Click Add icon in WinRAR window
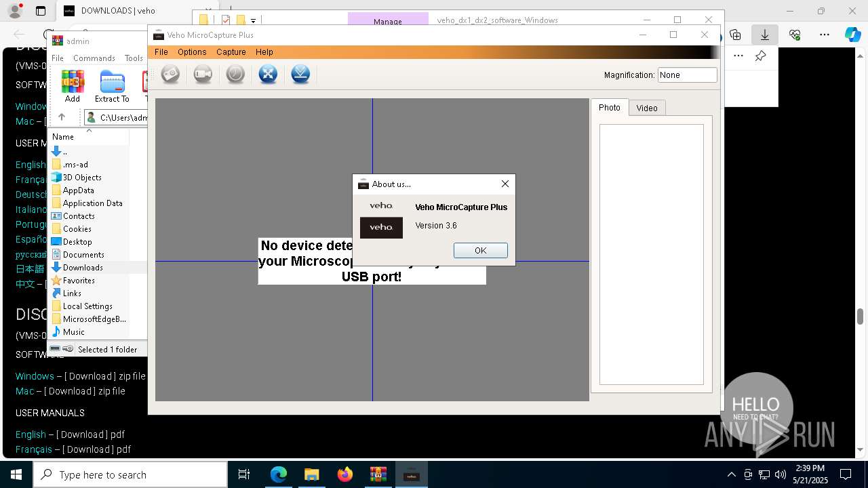This screenshot has width=868, height=488. click(73, 86)
